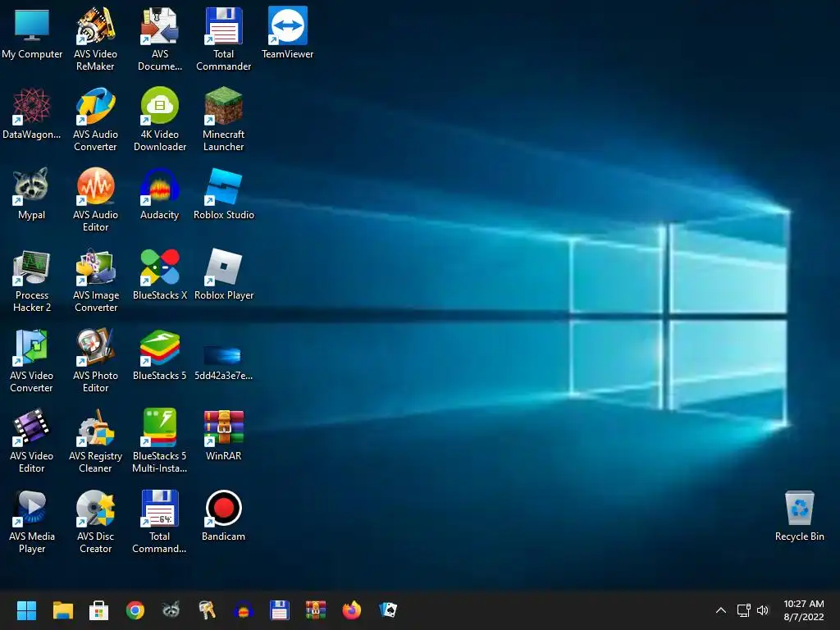Screen dimensions: 840x630
Task: Launch Total Commander from the taskbar
Action: click(x=279, y=610)
